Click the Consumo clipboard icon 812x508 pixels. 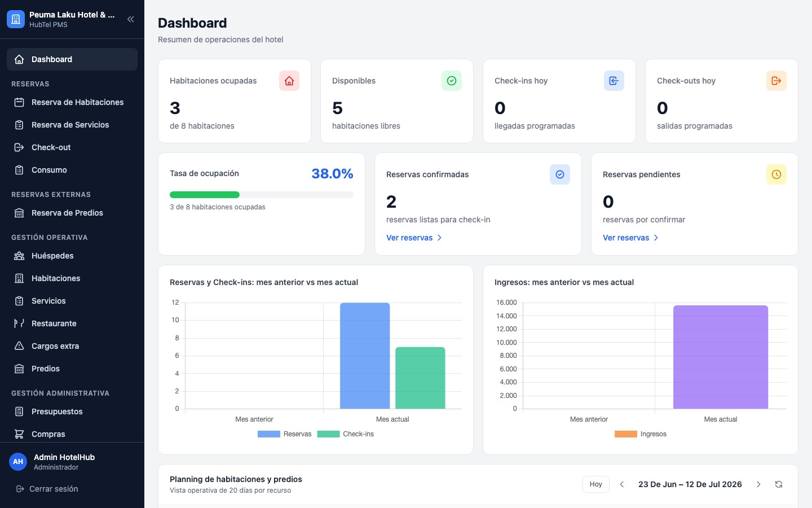(19, 170)
